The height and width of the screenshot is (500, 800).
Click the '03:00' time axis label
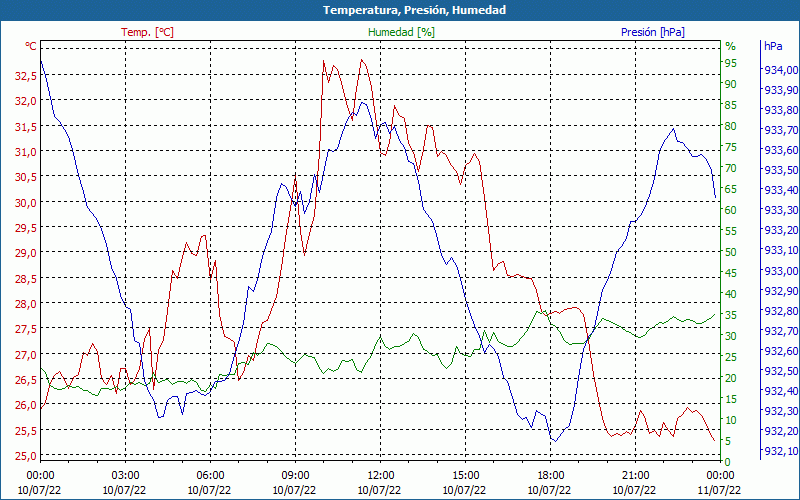(125, 476)
